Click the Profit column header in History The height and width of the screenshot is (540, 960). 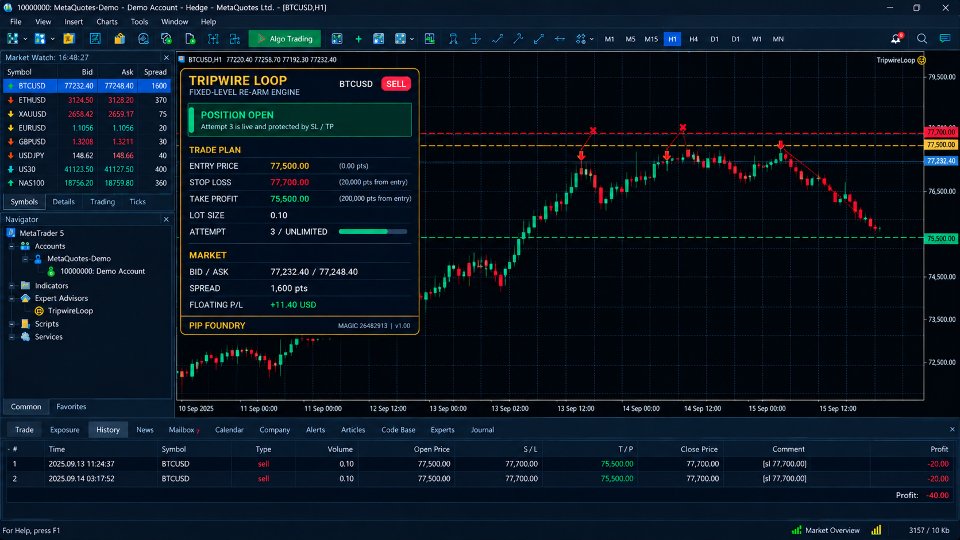point(939,449)
